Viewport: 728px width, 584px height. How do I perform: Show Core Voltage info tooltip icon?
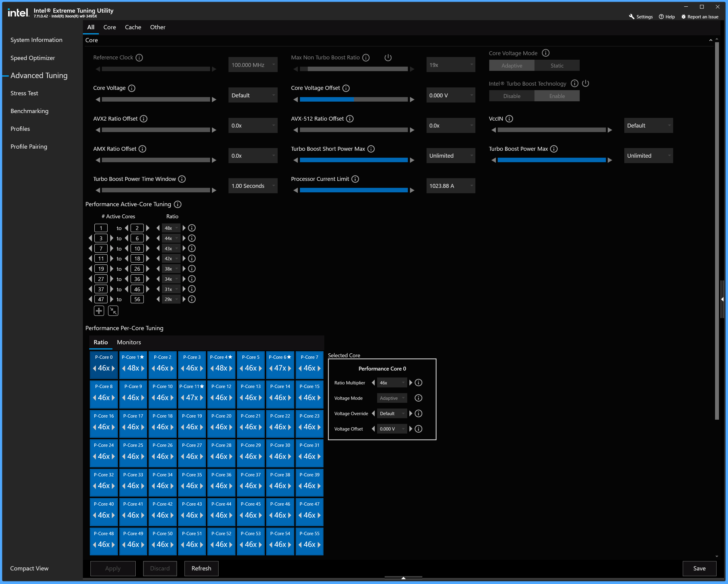[x=132, y=88]
